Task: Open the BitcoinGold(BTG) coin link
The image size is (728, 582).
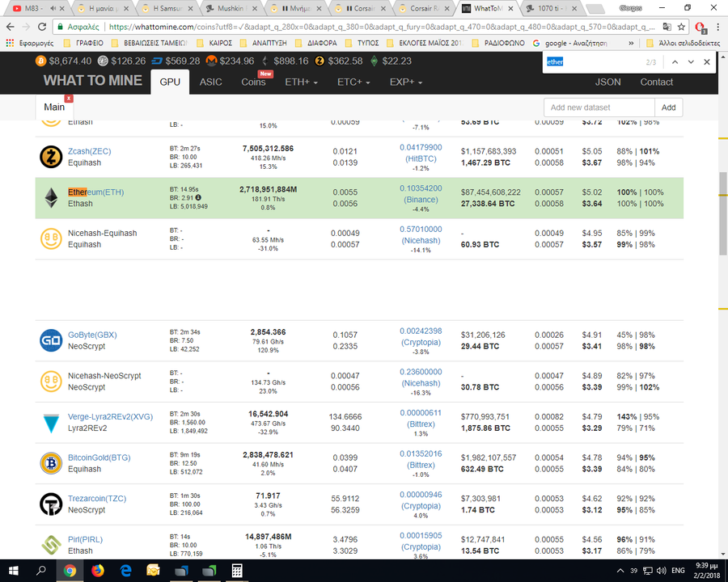Action: coord(99,458)
